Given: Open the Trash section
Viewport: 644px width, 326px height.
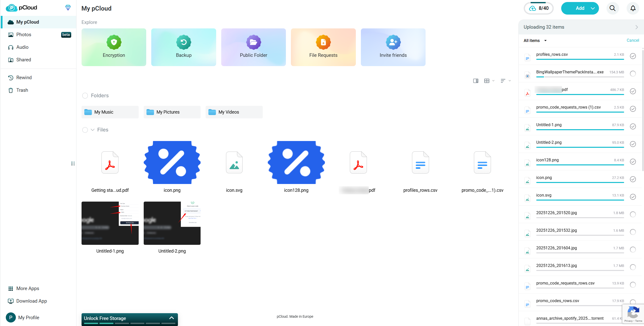Looking at the screenshot, I should coord(22,90).
